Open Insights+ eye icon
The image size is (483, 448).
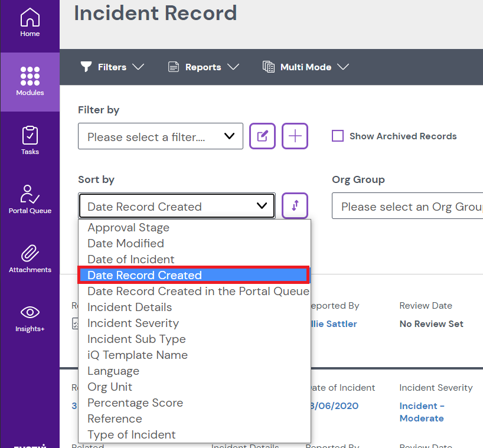(x=30, y=317)
